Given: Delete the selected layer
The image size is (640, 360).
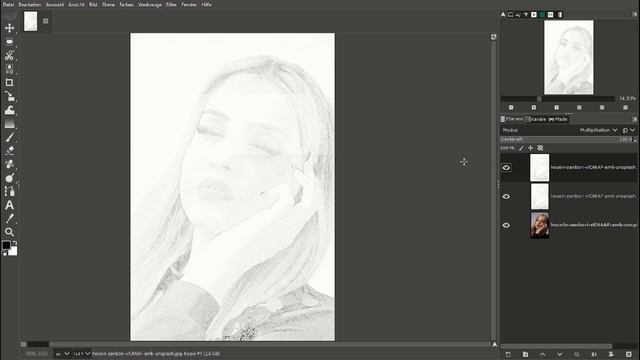Looking at the screenshot, I should point(629,354).
